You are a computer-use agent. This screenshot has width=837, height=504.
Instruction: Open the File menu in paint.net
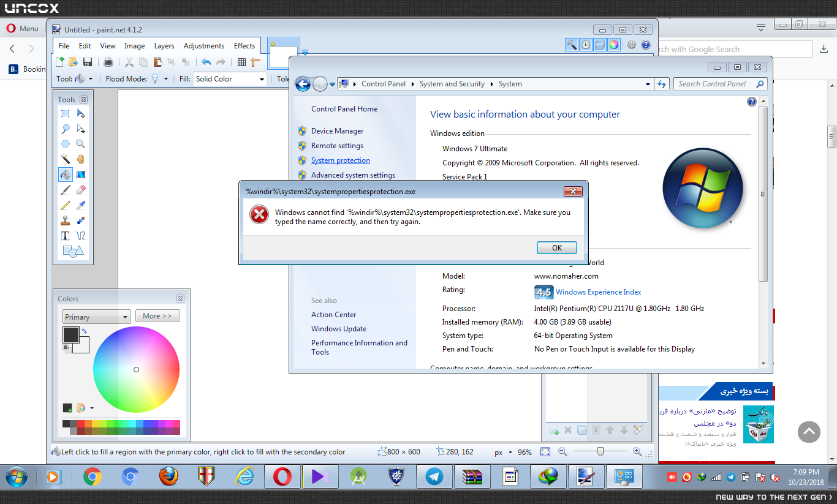tap(64, 46)
